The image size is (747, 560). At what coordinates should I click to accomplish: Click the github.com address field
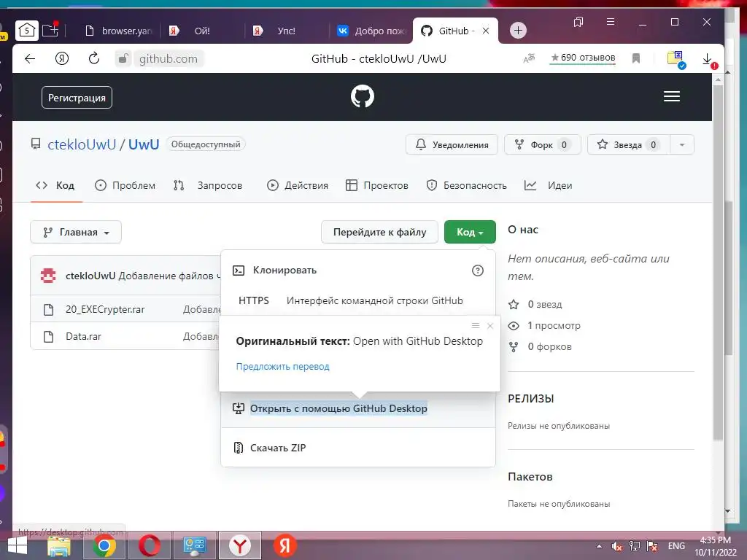coord(169,58)
